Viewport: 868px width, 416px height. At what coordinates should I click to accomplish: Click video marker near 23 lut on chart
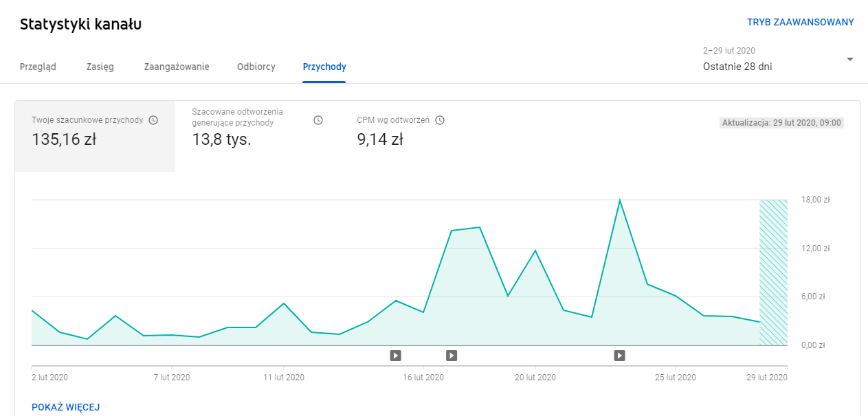click(x=619, y=355)
